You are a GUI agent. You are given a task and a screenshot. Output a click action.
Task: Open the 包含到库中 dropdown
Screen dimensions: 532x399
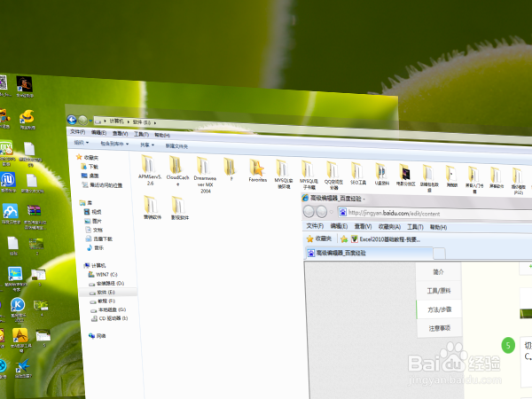click(114, 144)
